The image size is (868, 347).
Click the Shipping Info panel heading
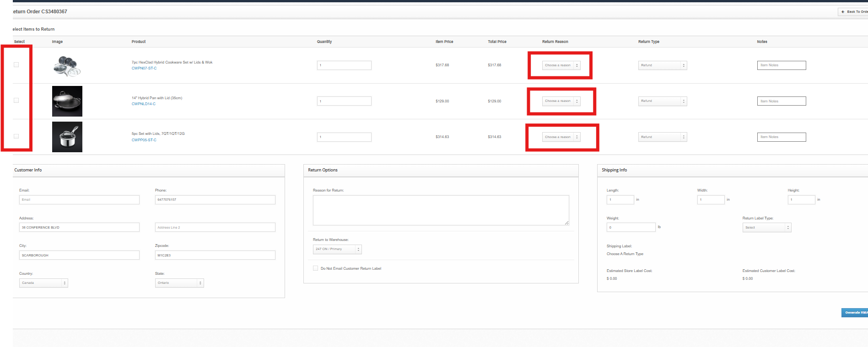coord(614,170)
